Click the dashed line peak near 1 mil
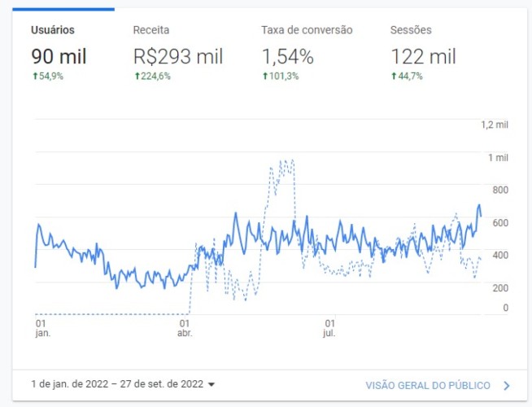Viewport: 532px width, 407px height. click(286, 161)
